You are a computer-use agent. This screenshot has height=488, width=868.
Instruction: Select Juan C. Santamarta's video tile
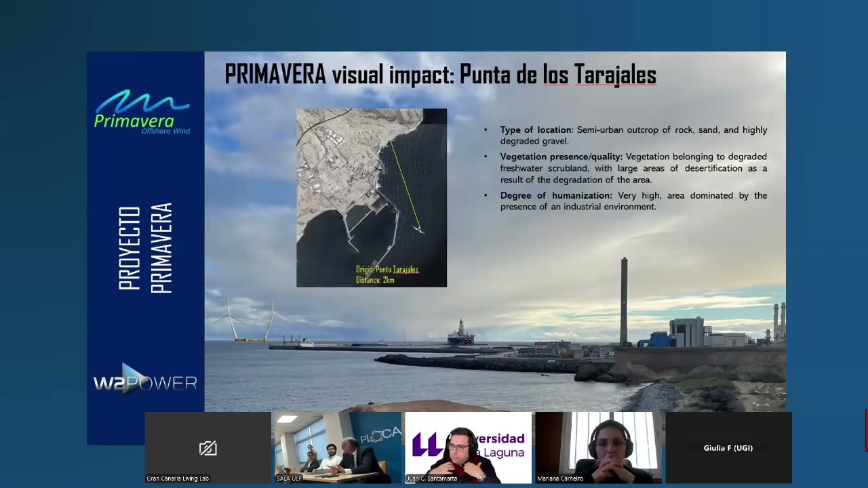[468, 448]
